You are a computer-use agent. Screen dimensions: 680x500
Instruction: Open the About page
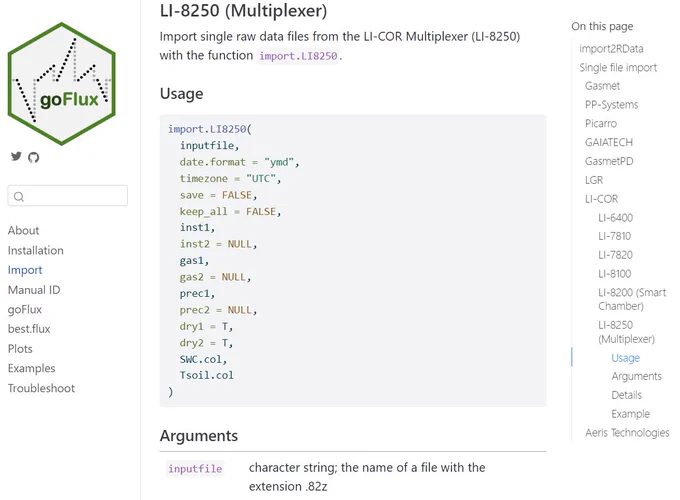click(x=23, y=230)
